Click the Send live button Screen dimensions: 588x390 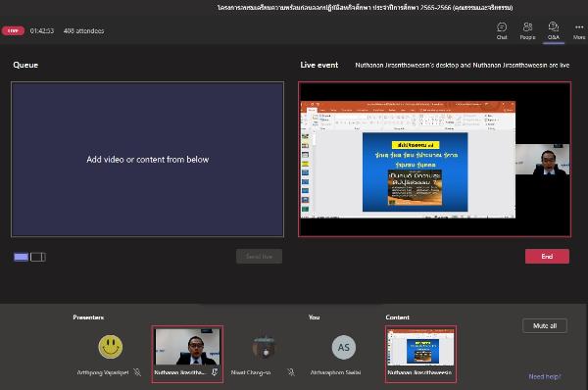(259, 256)
